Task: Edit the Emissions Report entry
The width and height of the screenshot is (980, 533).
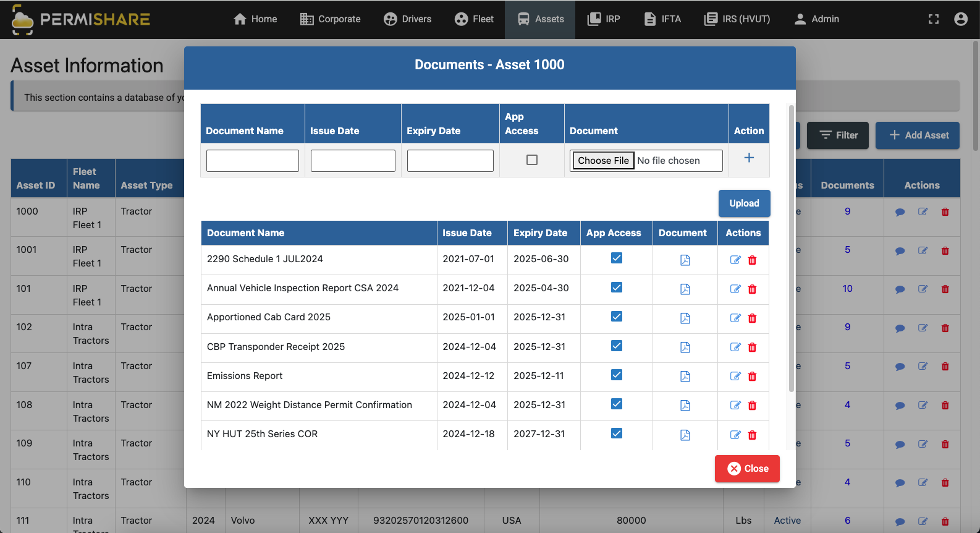Action: point(735,377)
